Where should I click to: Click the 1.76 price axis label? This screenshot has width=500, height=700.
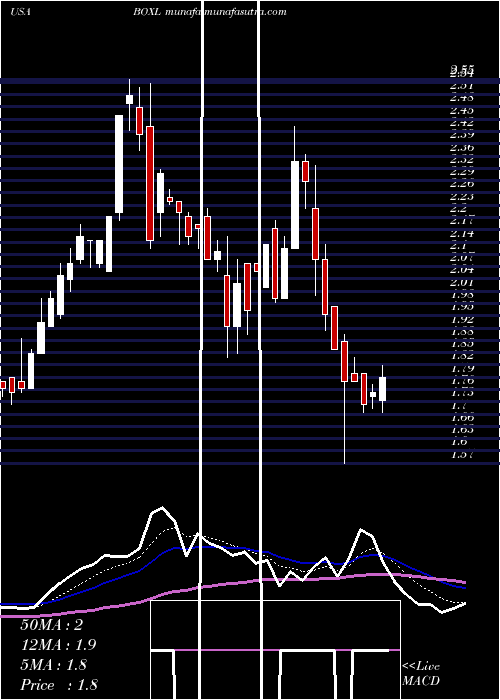click(x=462, y=381)
